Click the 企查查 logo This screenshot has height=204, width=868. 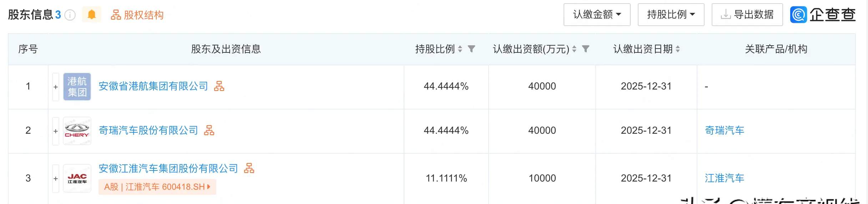[x=823, y=15]
